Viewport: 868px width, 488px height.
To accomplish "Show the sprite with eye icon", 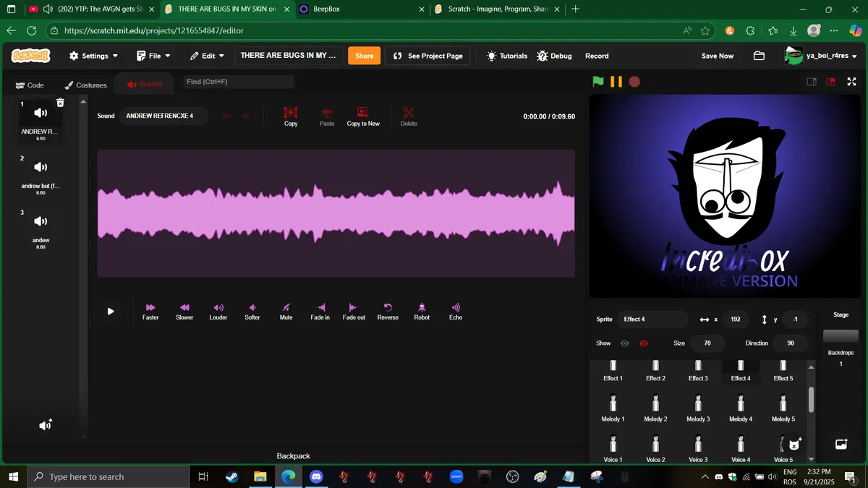I will (625, 343).
